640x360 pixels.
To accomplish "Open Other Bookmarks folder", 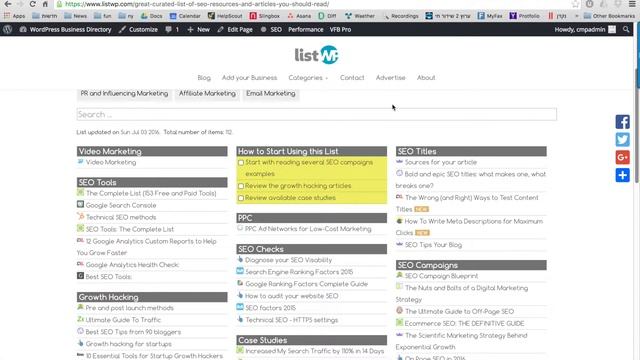I will tap(609, 16).
